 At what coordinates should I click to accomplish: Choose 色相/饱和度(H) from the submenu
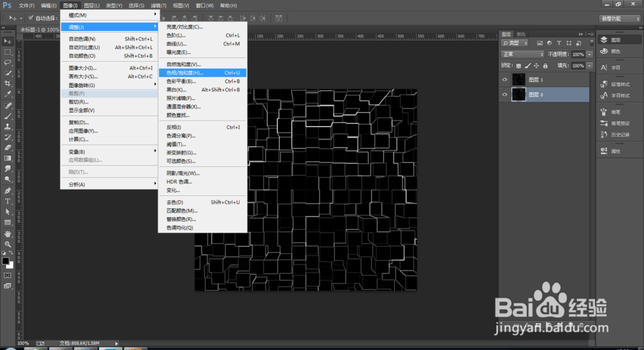(203, 73)
